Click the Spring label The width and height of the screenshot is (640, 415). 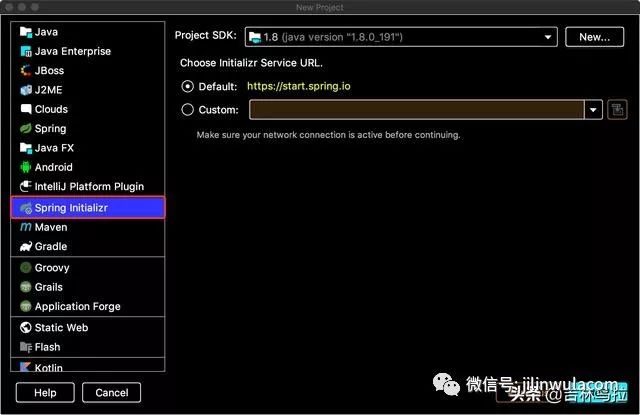click(50, 129)
